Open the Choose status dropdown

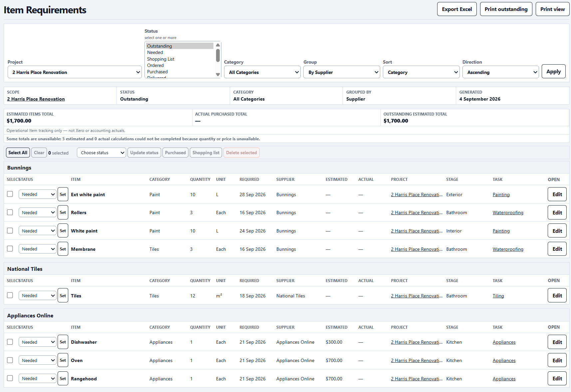pos(102,153)
